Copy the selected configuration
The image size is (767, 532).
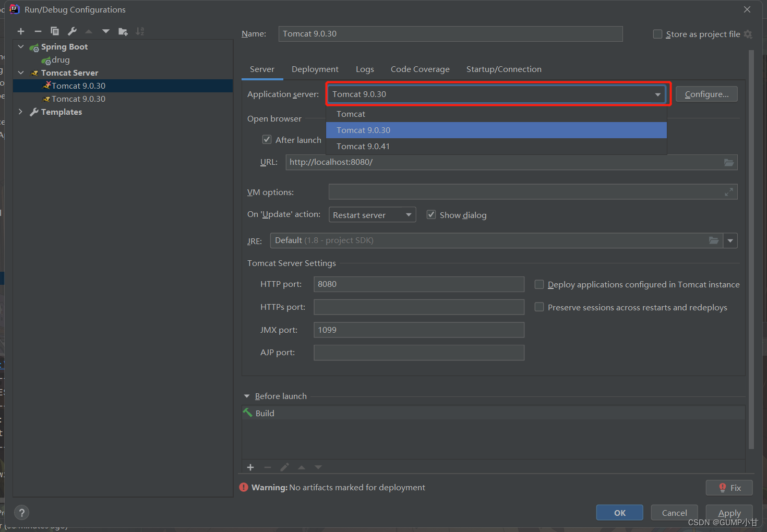tap(55, 31)
